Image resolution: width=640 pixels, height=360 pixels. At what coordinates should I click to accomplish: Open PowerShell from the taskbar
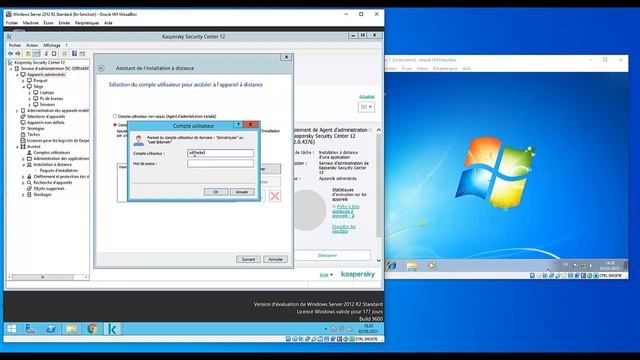pos(51,329)
